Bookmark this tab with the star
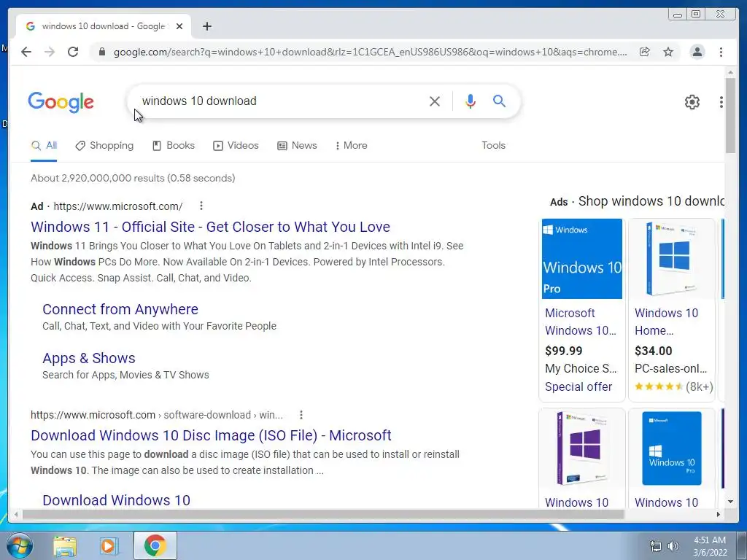Viewport: 747px width, 560px height. point(668,52)
